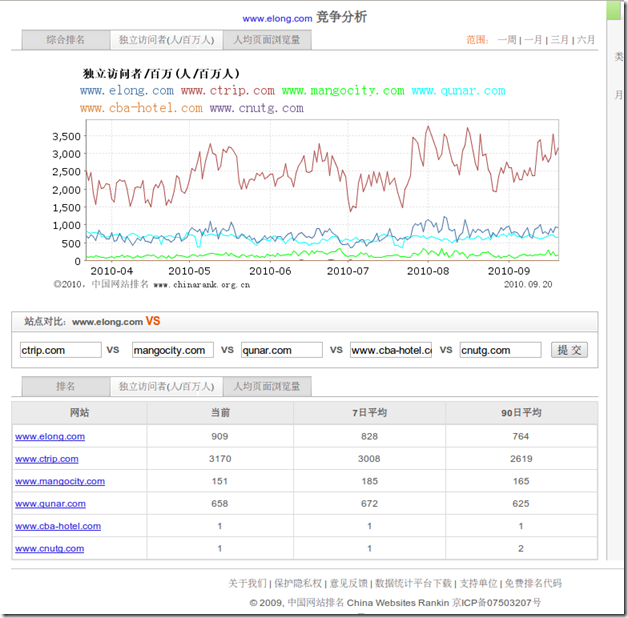
Task: Switch to the lower 人均页面浏览量 tab
Action: 267,386
